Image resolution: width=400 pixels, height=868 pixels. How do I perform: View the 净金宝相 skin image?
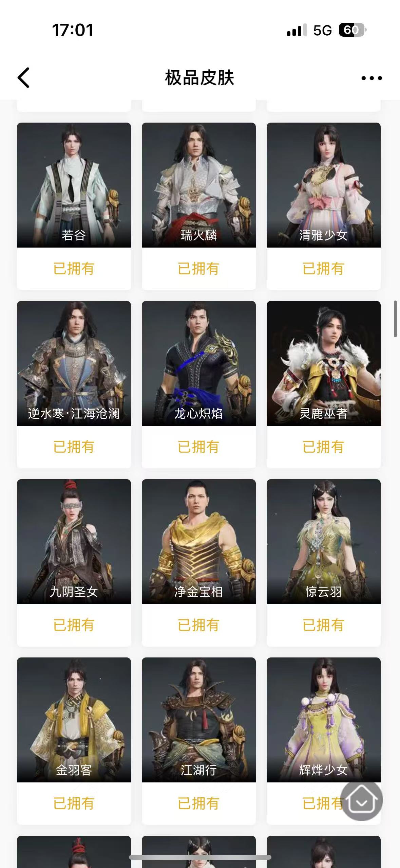[x=199, y=542]
